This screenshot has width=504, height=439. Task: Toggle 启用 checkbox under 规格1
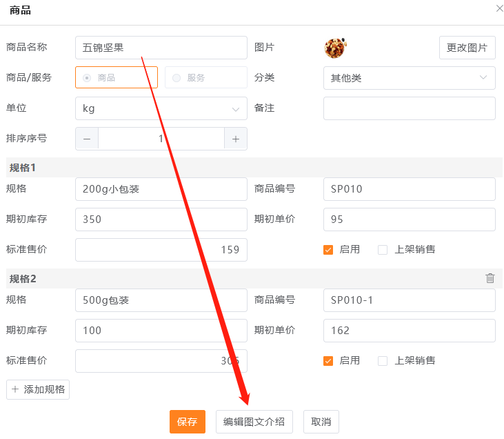tap(328, 250)
